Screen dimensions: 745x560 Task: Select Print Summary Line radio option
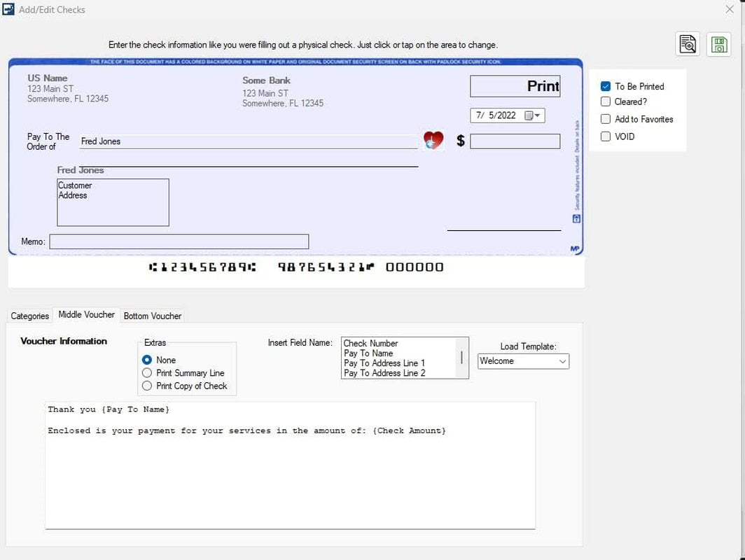(147, 373)
